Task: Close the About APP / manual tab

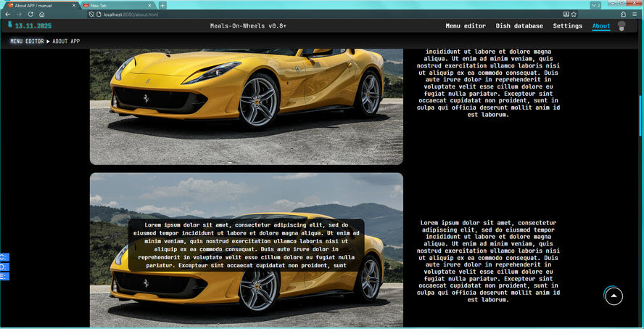Action: pyautogui.click(x=74, y=5)
